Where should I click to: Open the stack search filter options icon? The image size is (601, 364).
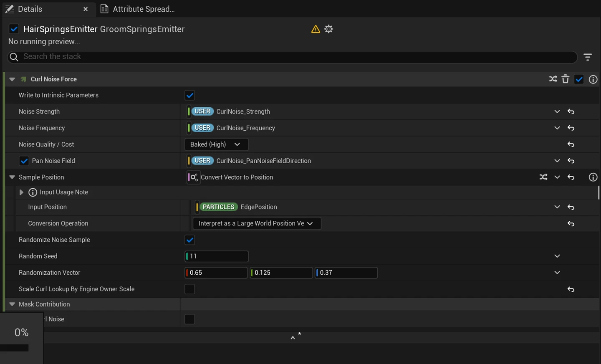click(x=588, y=57)
